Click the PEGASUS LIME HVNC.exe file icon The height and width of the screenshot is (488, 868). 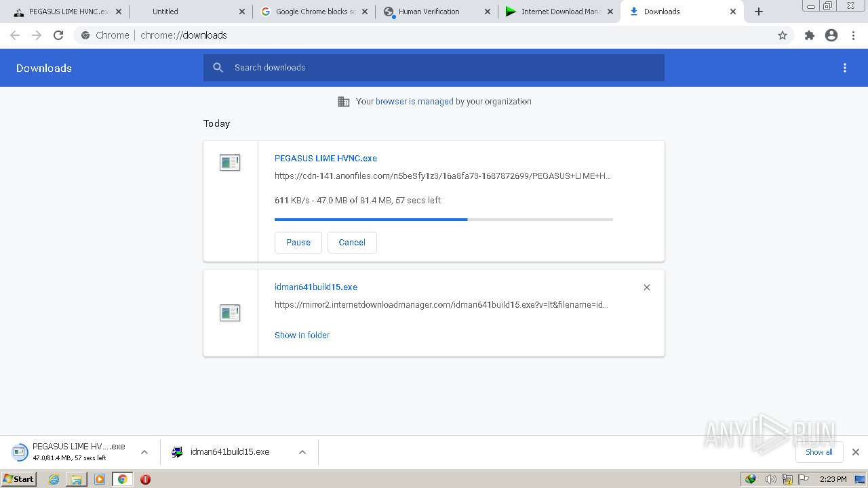[x=230, y=163]
